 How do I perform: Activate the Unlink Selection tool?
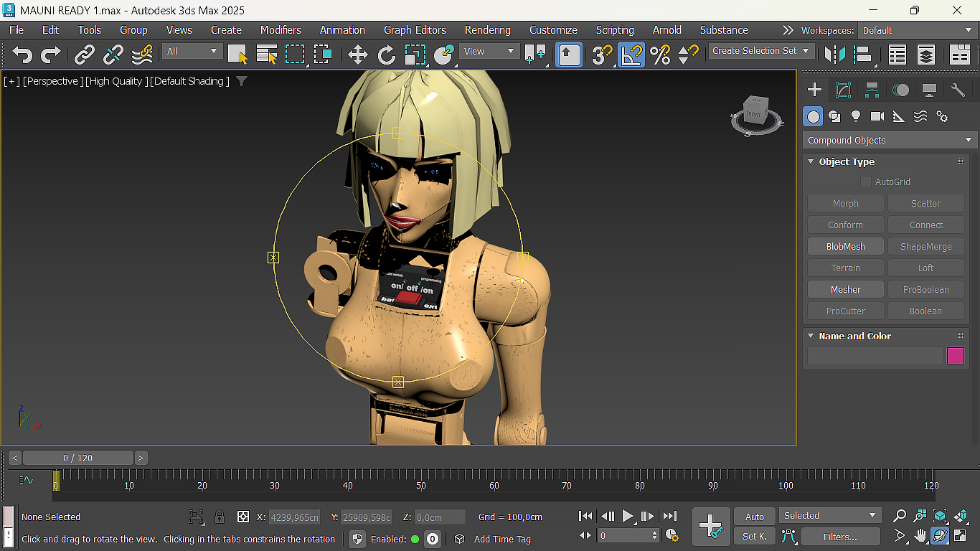(x=113, y=55)
